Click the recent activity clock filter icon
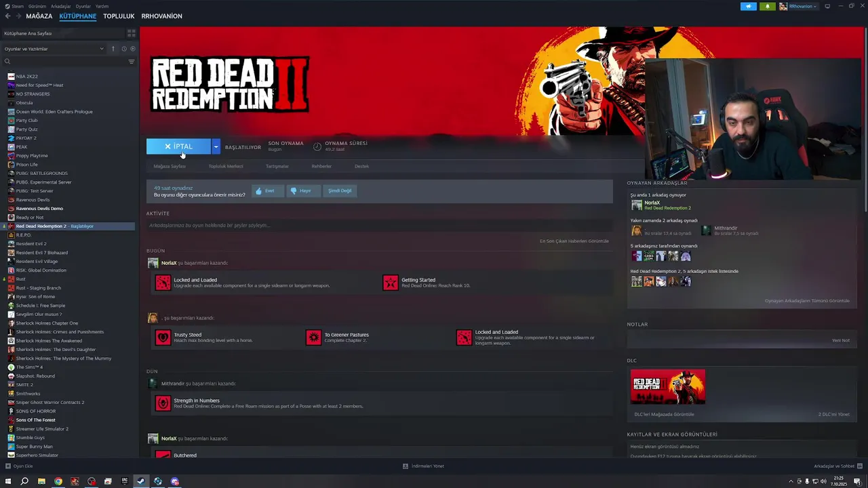 (x=124, y=49)
